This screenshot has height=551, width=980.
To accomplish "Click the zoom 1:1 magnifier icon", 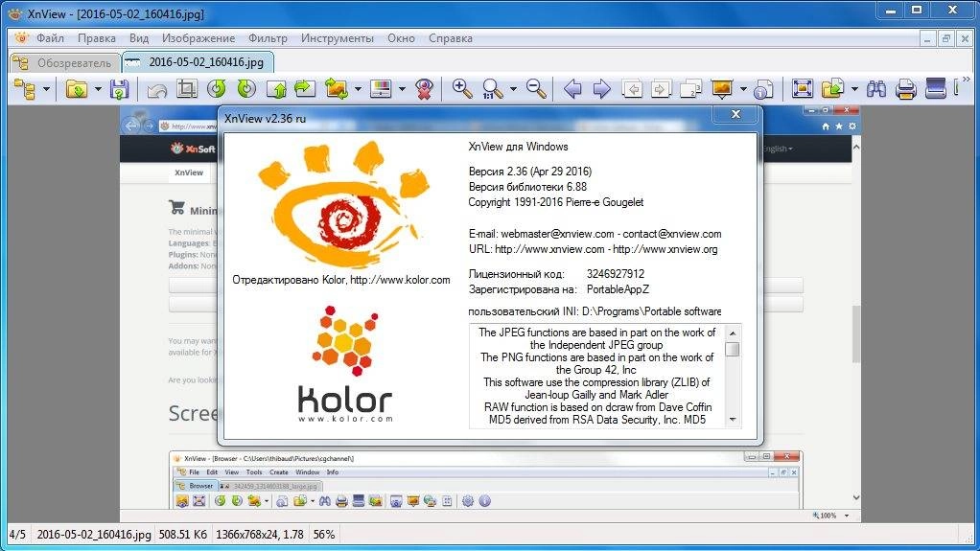I will coord(493,89).
